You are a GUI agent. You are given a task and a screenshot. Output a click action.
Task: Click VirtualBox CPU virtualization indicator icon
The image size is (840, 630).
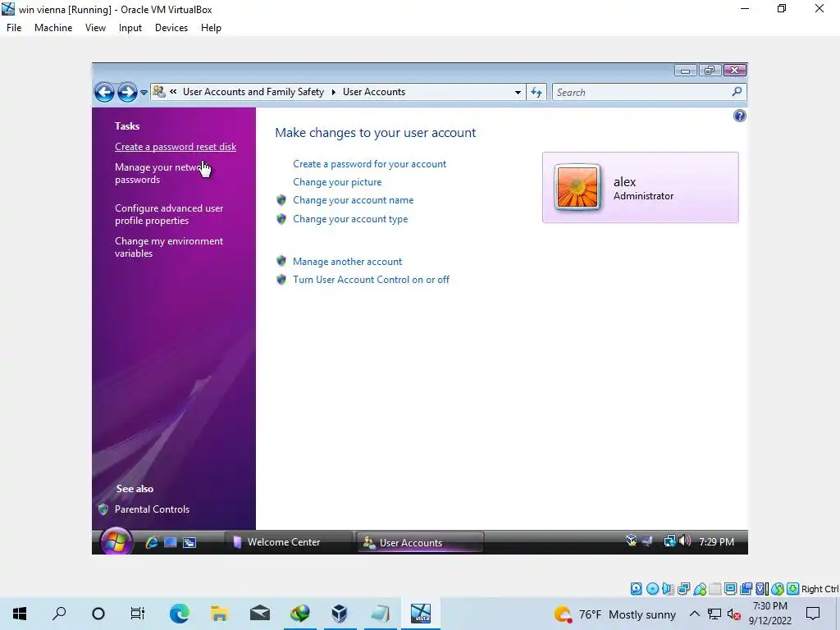click(761, 589)
